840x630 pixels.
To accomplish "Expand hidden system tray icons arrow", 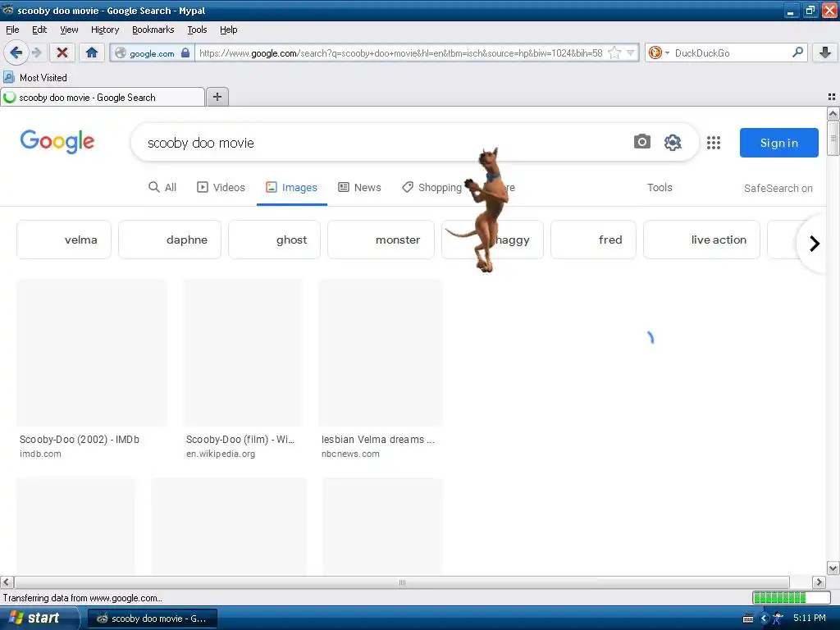I will pos(765,619).
